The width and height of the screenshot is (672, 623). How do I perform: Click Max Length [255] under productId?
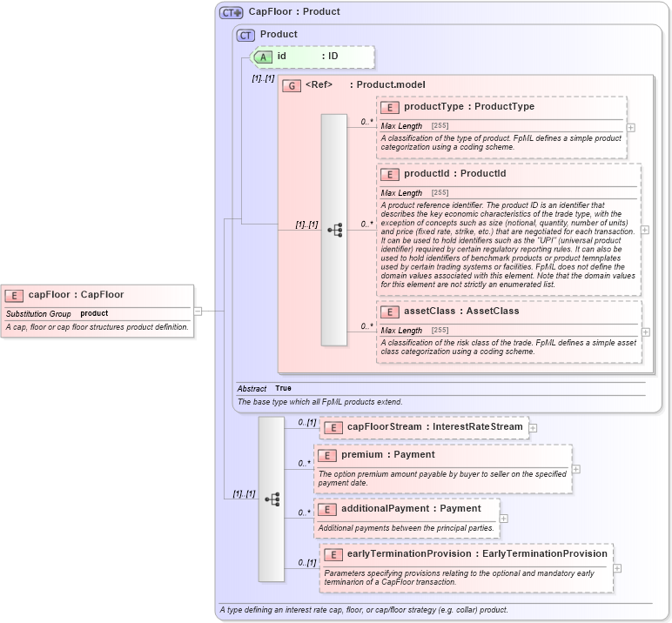[x=414, y=193]
